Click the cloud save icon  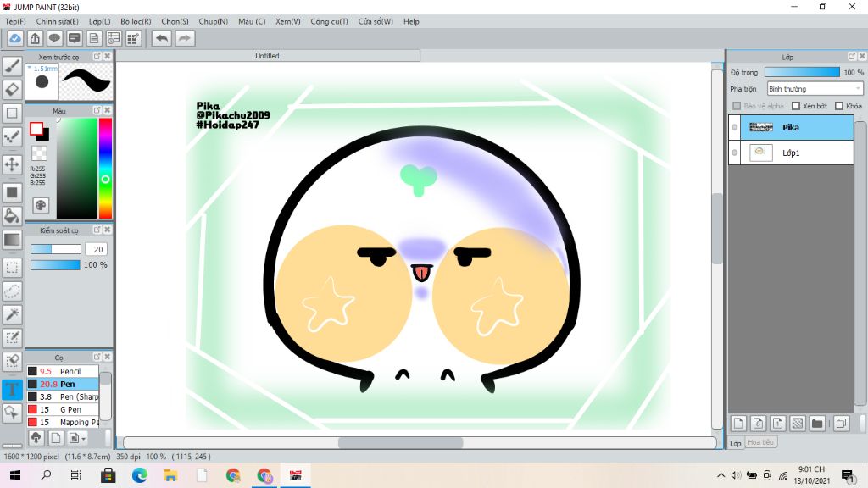[x=15, y=38]
